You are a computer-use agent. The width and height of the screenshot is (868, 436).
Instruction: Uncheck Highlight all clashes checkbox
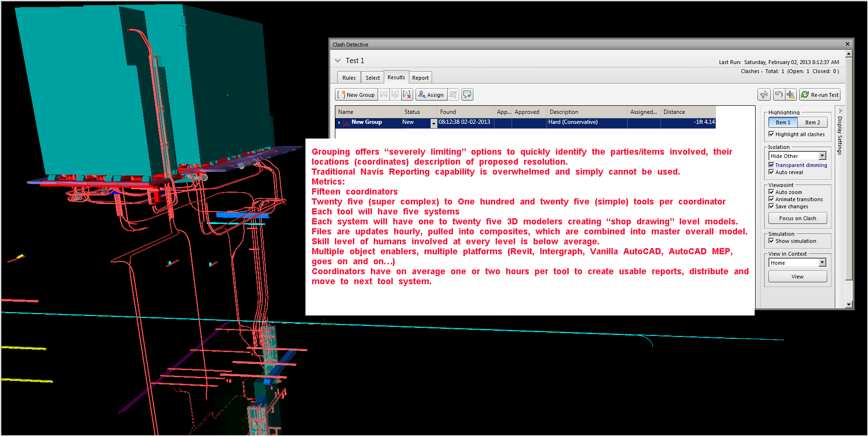(771, 134)
